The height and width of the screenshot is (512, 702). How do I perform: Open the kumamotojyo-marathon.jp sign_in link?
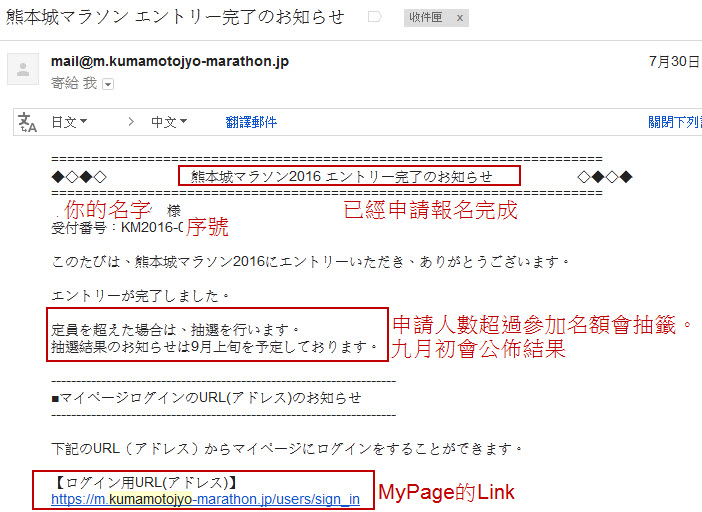tap(205, 499)
